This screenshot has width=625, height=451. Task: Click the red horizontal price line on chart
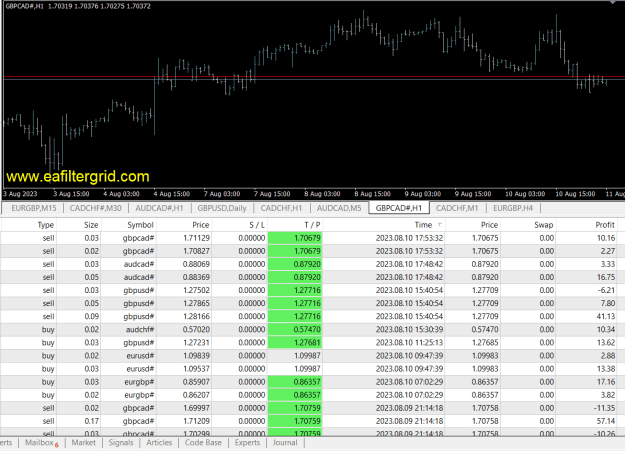pyautogui.click(x=314, y=76)
